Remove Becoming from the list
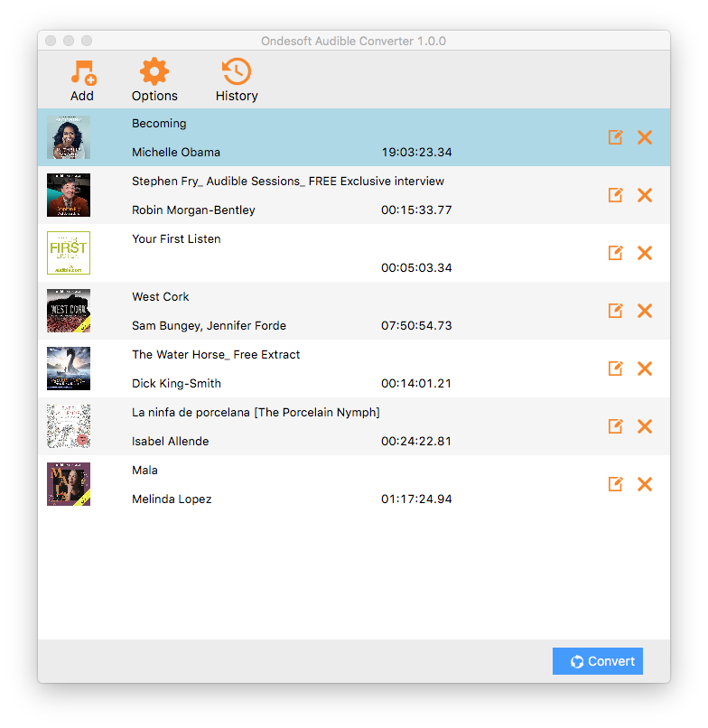The image size is (708, 728). click(645, 137)
